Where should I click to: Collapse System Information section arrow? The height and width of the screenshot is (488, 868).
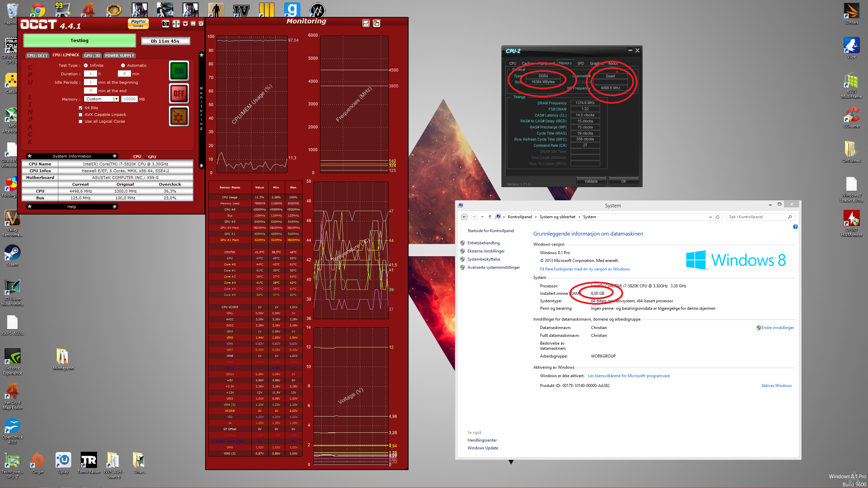point(115,156)
